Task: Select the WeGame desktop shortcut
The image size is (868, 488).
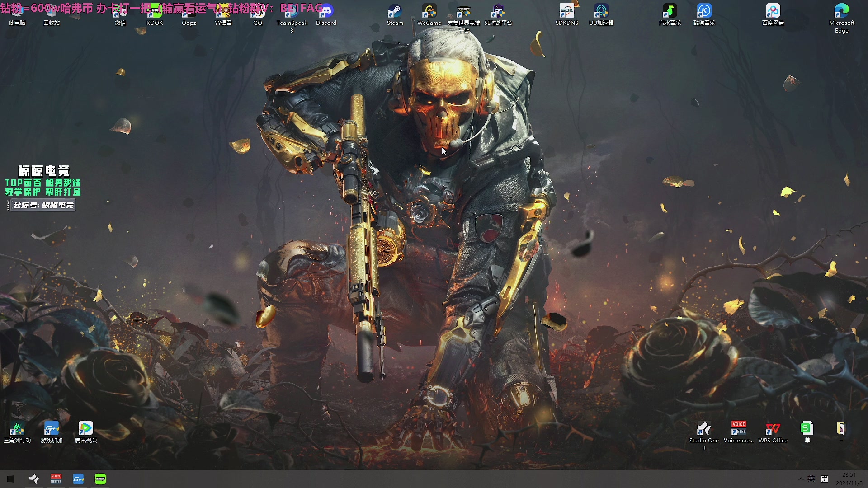Action: click(429, 14)
